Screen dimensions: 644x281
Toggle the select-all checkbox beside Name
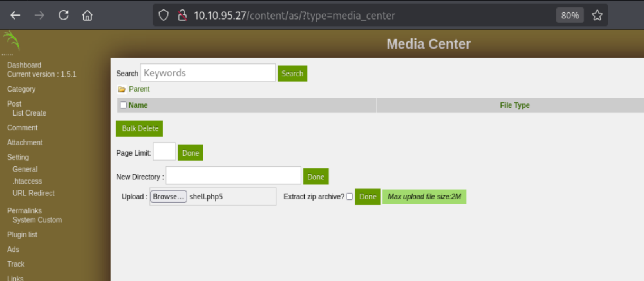coord(123,105)
